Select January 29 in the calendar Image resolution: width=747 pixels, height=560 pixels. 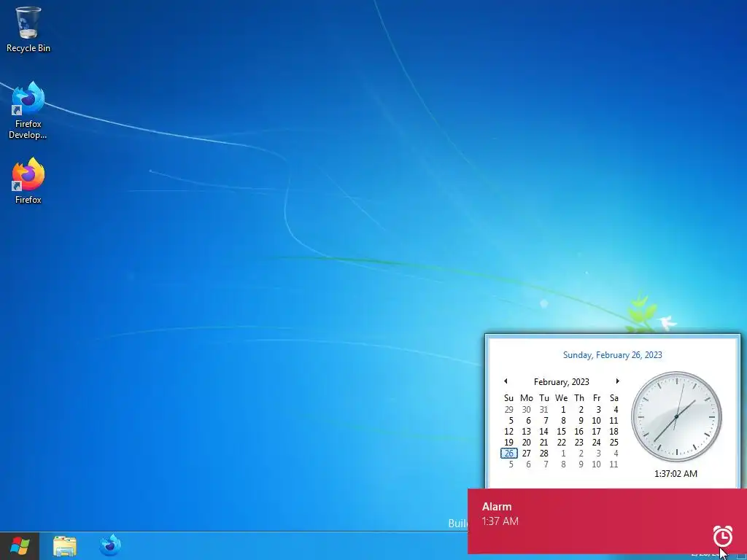click(508, 410)
